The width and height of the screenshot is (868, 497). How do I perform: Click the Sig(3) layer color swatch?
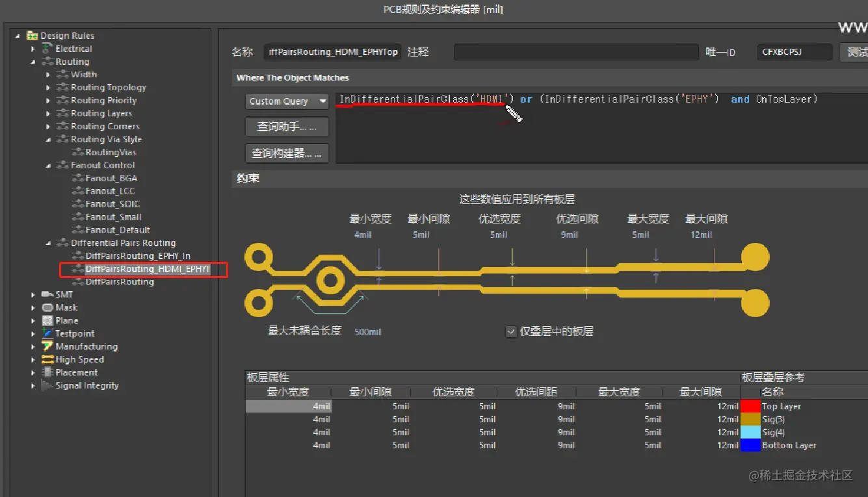coord(750,420)
